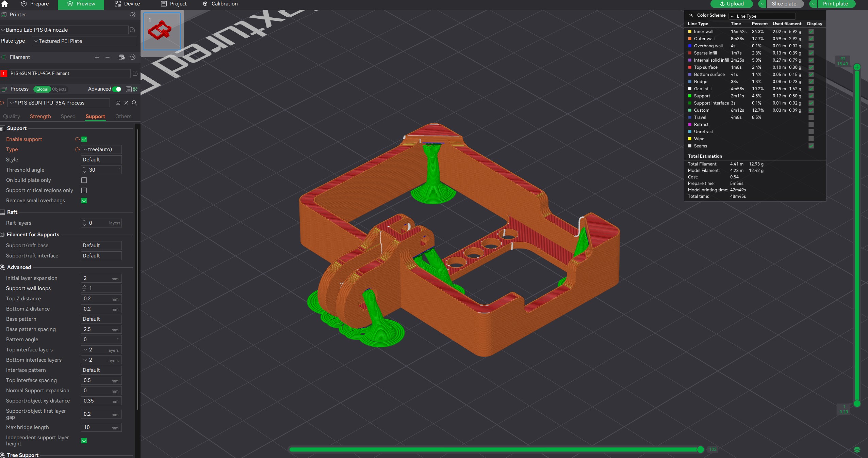Disable Independent support layer height
The width and height of the screenshot is (868, 458).
84,441
